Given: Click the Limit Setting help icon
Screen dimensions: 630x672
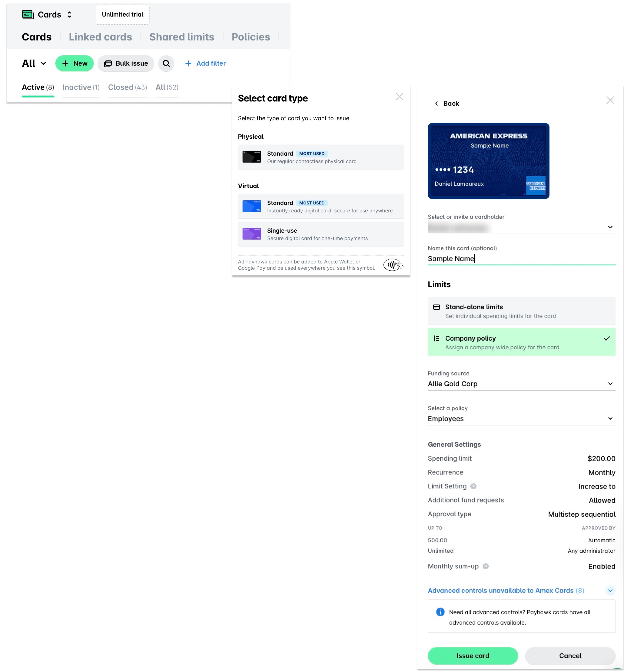Looking at the screenshot, I should tap(473, 486).
